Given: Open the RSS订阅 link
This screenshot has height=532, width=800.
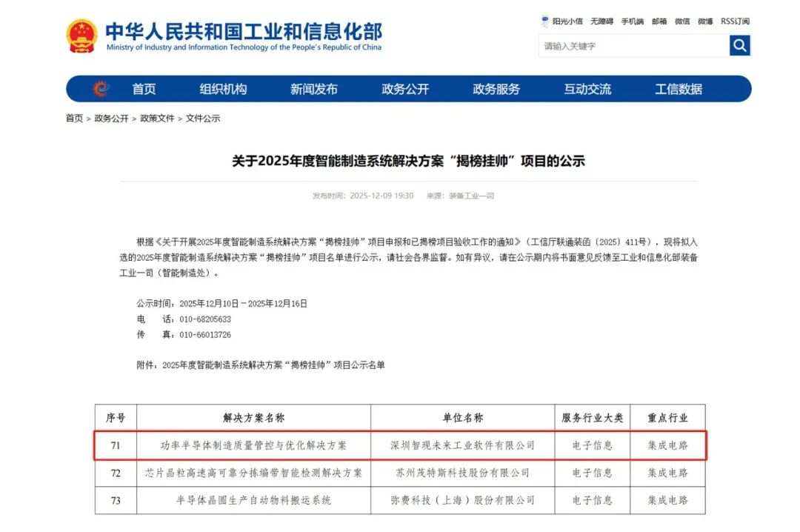Looking at the screenshot, I should point(735,21).
